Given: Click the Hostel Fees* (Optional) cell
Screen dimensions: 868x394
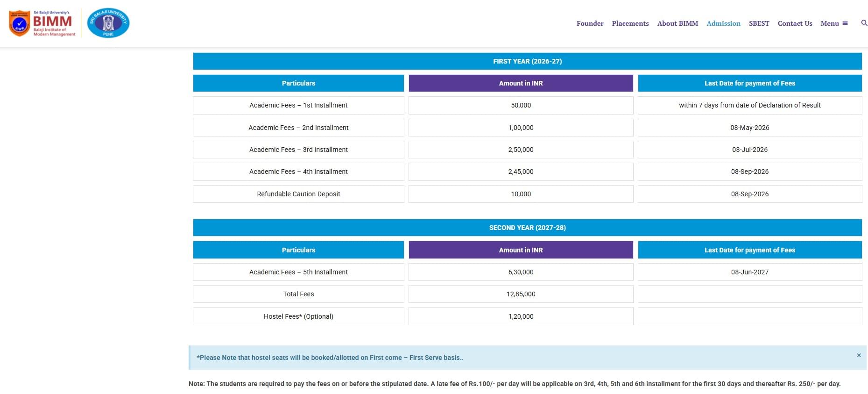Looking at the screenshot, I should coord(298,316).
